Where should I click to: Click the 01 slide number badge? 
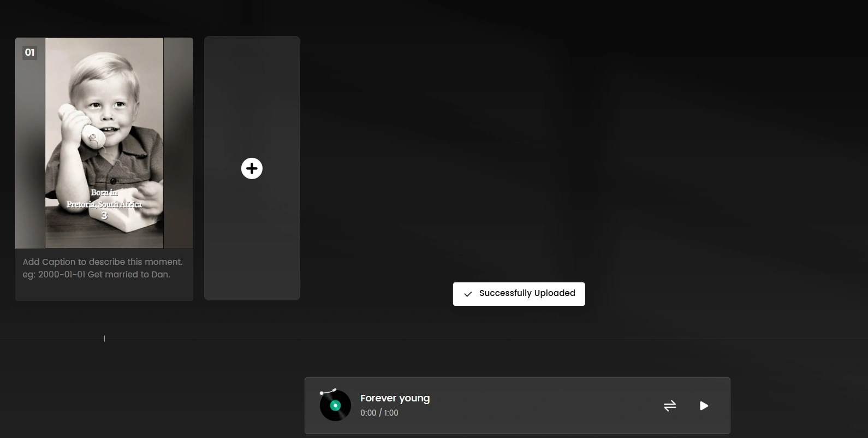coord(29,52)
